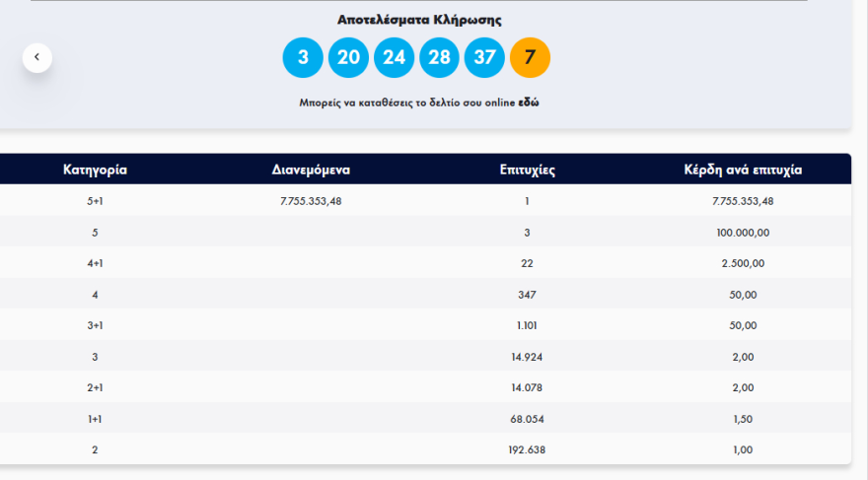Click the orange Joker number 7 ball
This screenshot has height=480, width=868.
530,57
